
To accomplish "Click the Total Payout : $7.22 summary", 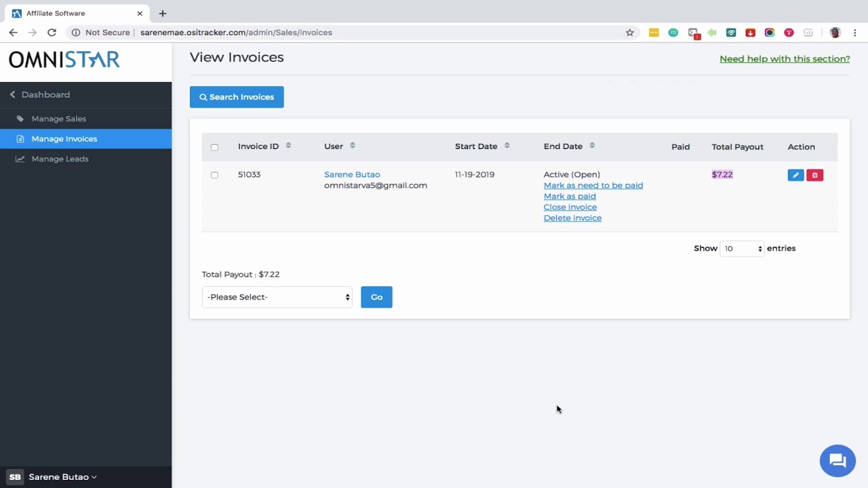I will [241, 274].
